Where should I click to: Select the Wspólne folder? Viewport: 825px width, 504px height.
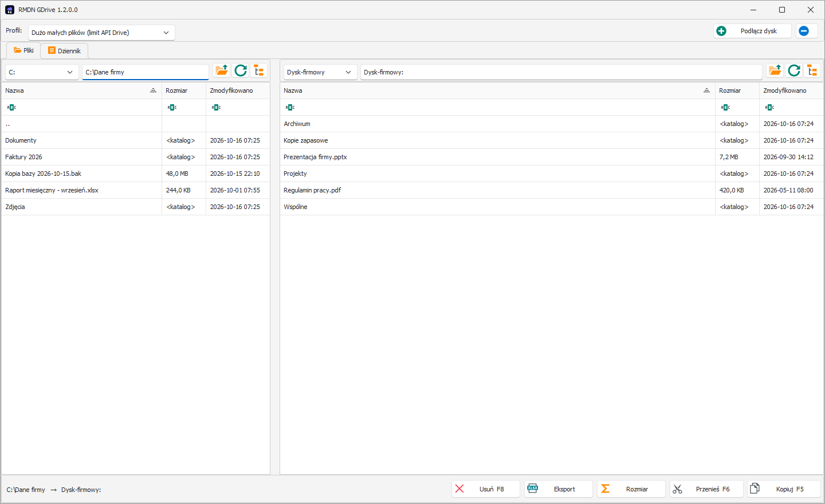(551, 207)
